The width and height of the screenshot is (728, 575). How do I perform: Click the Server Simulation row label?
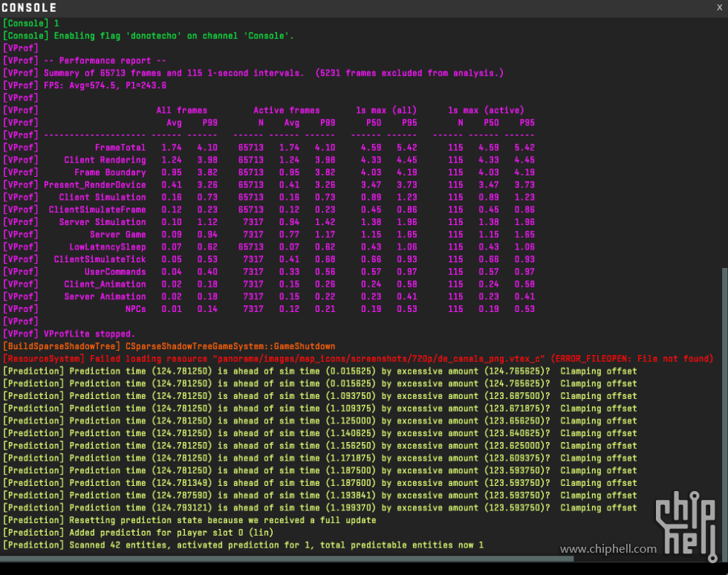coord(103,222)
